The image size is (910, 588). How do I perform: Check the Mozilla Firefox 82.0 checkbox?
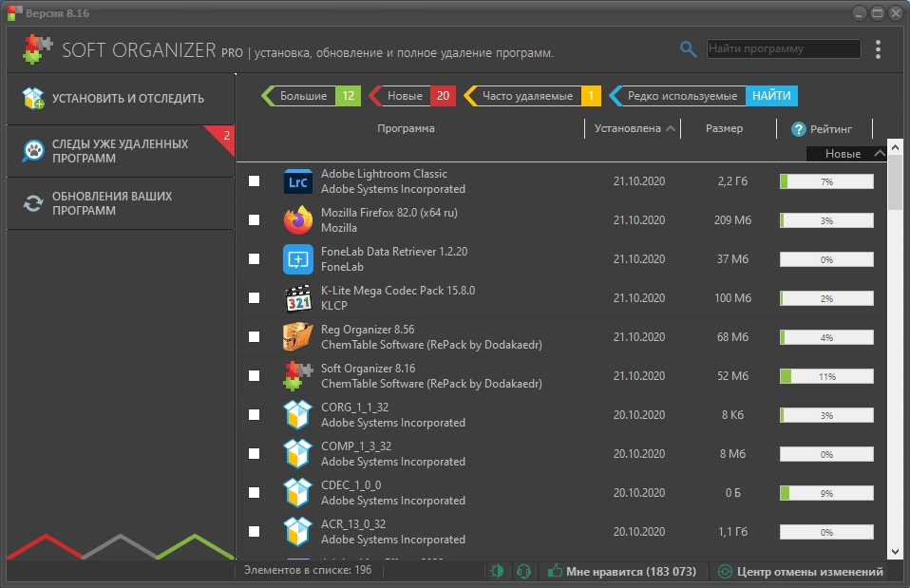(x=255, y=220)
